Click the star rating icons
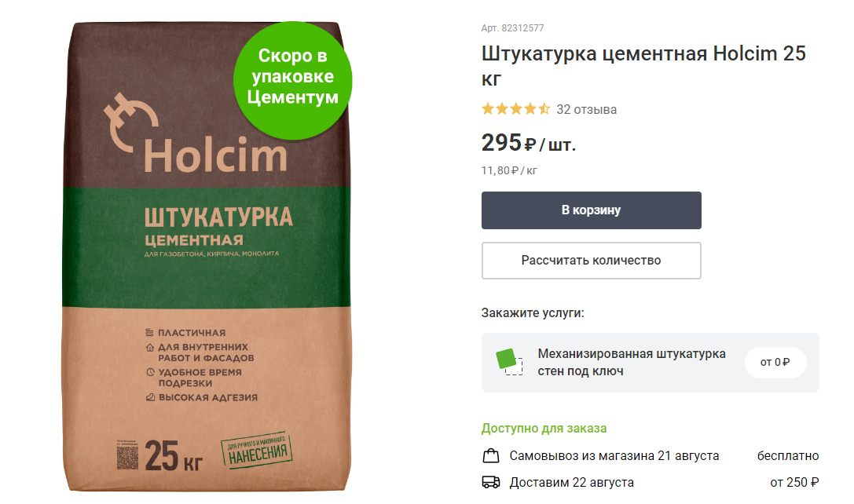Image resolution: width=854 pixels, height=504 pixels. tap(515, 109)
